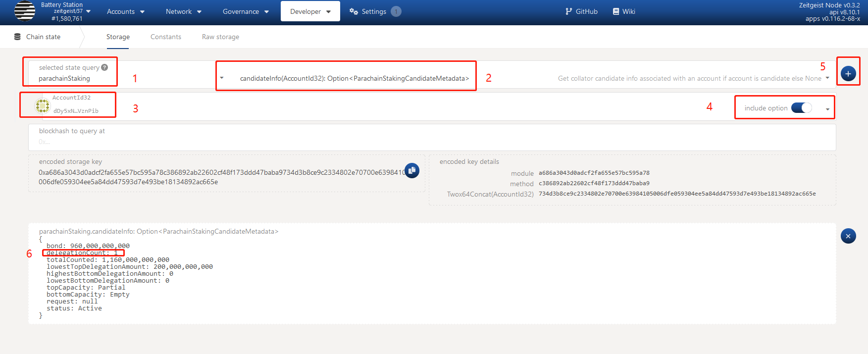Copy the encoded storage key
This screenshot has width=868, height=354.
click(412, 170)
